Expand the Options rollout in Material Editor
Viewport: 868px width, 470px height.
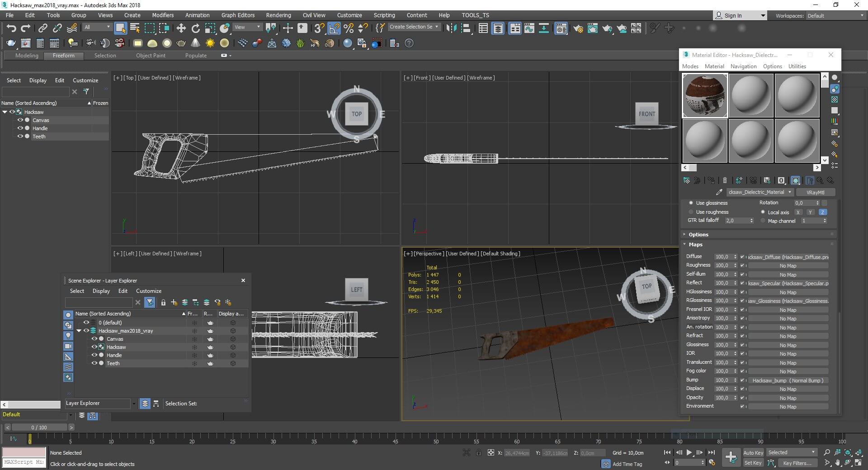pyautogui.click(x=698, y=235)
